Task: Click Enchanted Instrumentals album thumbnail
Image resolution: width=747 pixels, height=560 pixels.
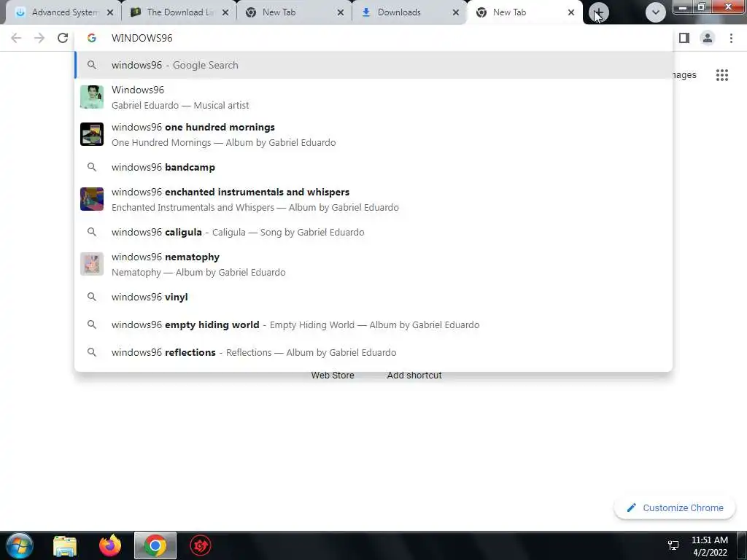Action: pyautogui.click(x=92, y=199)
